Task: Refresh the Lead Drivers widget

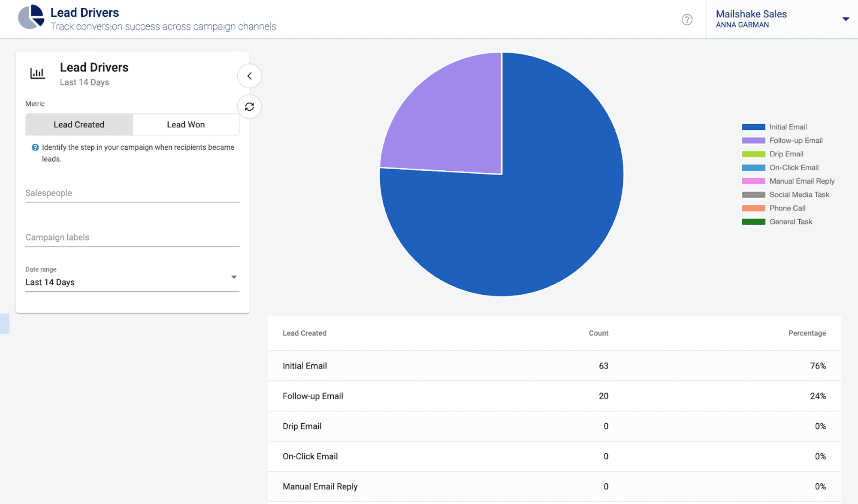Action: (x=249, y=107)
